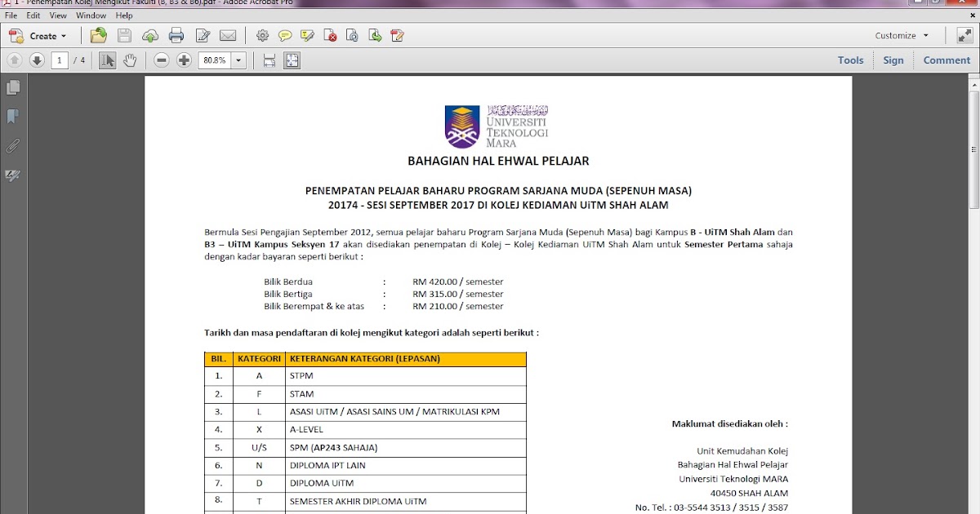This screenshot has width=980, height=514.
Task: Show the Signatures panel
Action: point(12,175)
